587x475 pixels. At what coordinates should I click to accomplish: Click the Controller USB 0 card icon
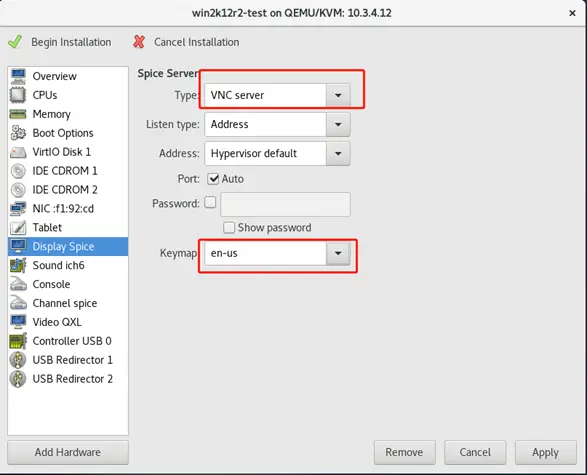(18, 341)
